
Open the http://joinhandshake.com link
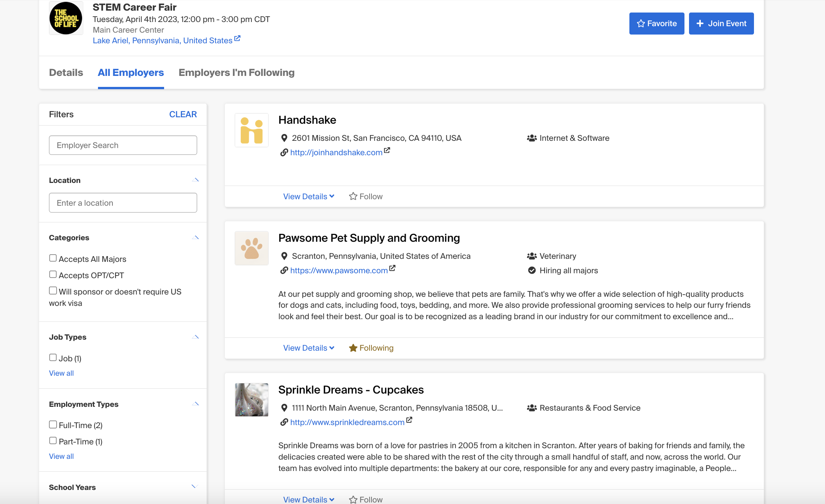click(x=336, y=153)
